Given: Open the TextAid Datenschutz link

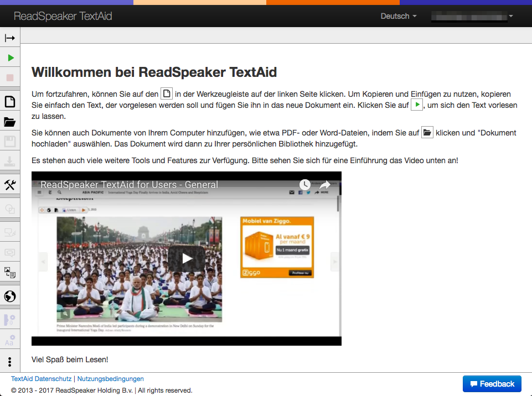Looking at the screenshot, I should [x=41, y=379].
